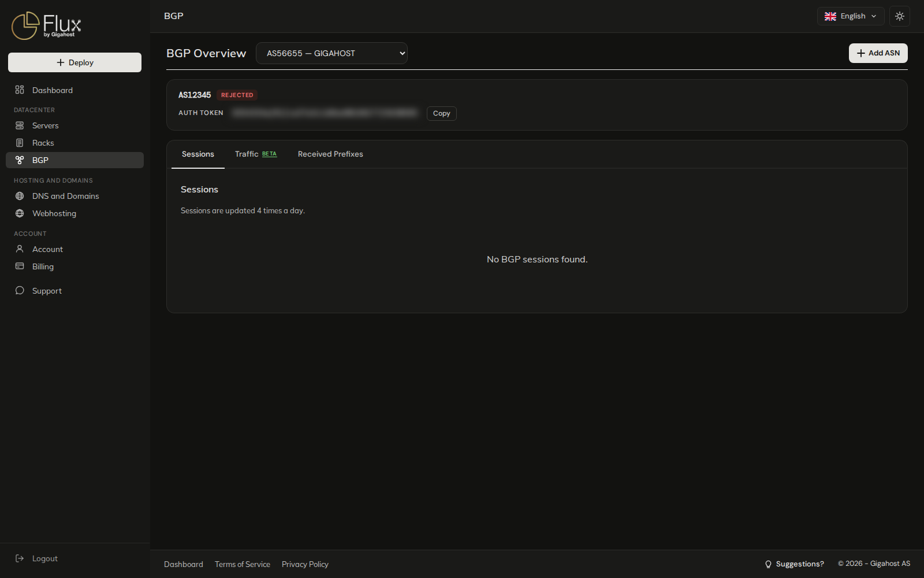Click the Racks icon in sidebar
Image resolution: width=924 pixels, height=578 pixels.
20,143
